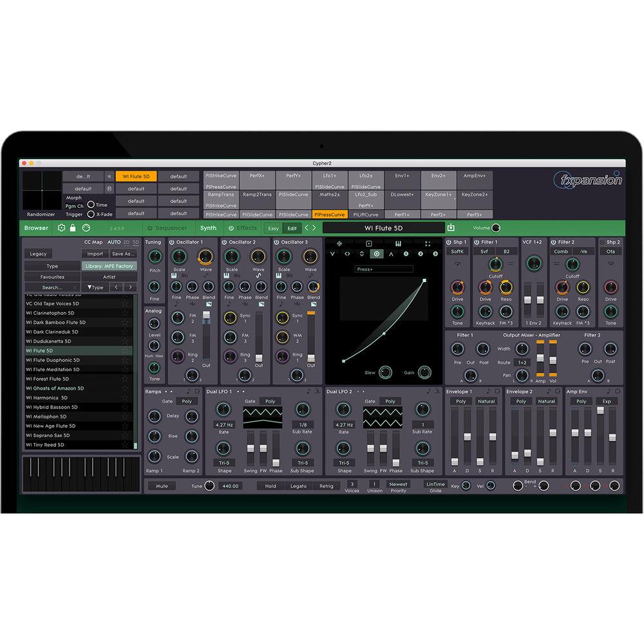Open settings gear next to Browser
The image size is (644, 644).
tap(62, 228)
